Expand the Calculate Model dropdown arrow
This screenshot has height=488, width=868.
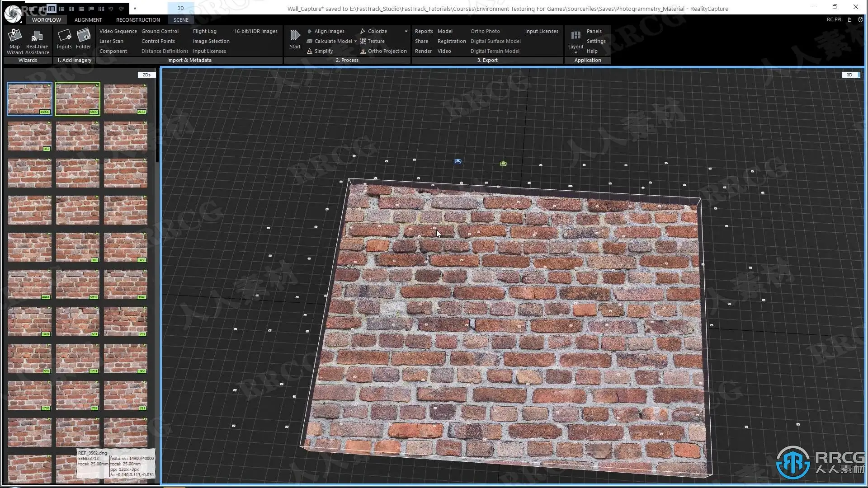[x=355, y=42]
